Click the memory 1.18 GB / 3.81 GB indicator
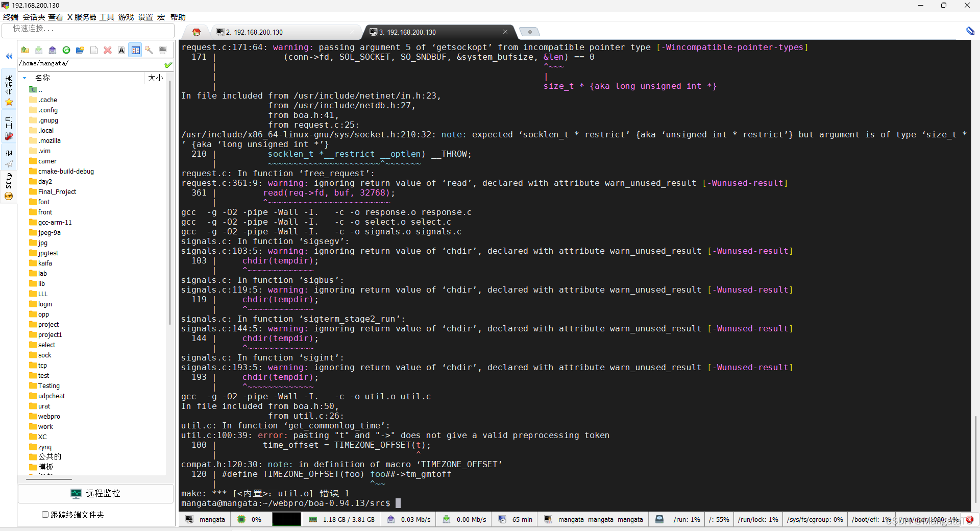This screenshot has height=531, width=980. tap(341, 520)
